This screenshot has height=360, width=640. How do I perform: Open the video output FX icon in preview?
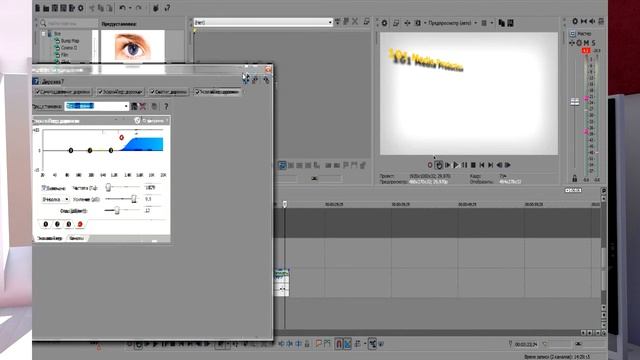pos(407,23)
